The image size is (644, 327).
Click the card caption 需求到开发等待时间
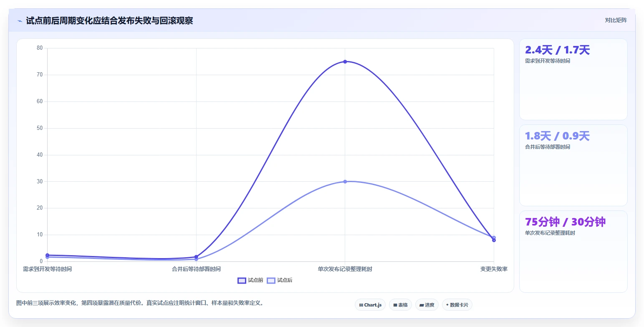point(547,61)
